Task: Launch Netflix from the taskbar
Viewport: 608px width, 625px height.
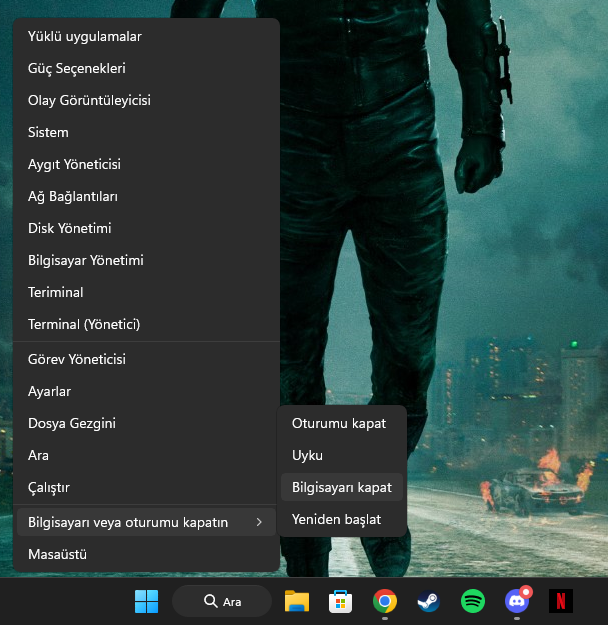Action: pyautogui.click(x=561, y=601)
